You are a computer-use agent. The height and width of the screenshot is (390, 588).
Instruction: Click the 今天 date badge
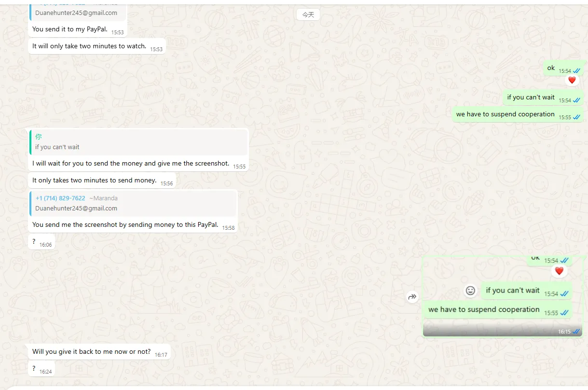click(308, 15)
